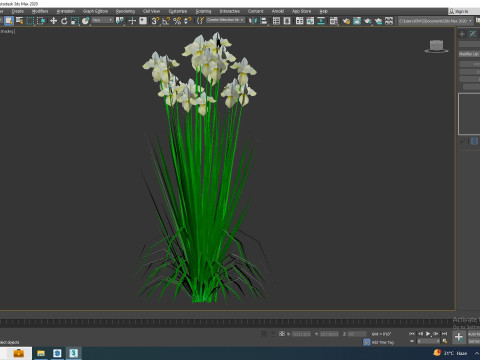Play the animation
The image size is (480, 360).
(x=428, y=333)
